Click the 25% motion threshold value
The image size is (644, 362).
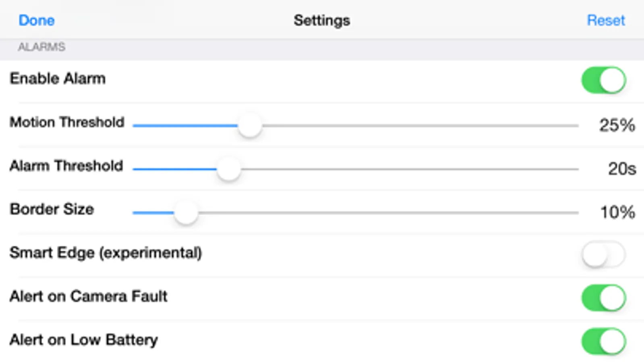(617, 125)
